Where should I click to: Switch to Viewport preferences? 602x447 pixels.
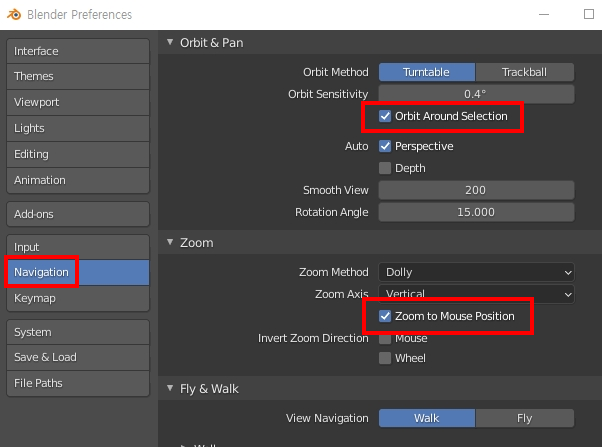pos(78,102)
